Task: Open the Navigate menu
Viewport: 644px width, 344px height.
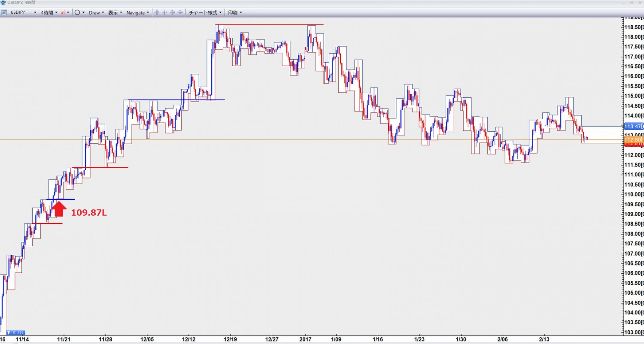Action: (138, 12)
